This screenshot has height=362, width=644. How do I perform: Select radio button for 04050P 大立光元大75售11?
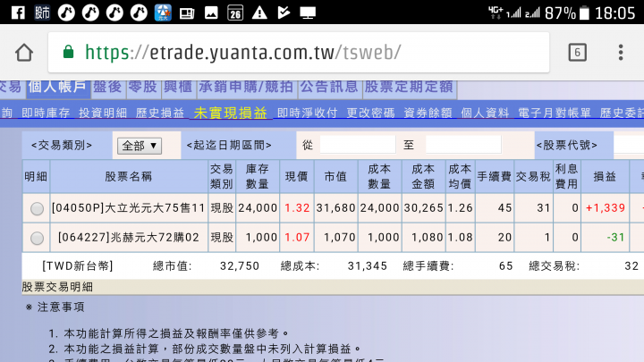click(37, 208)
